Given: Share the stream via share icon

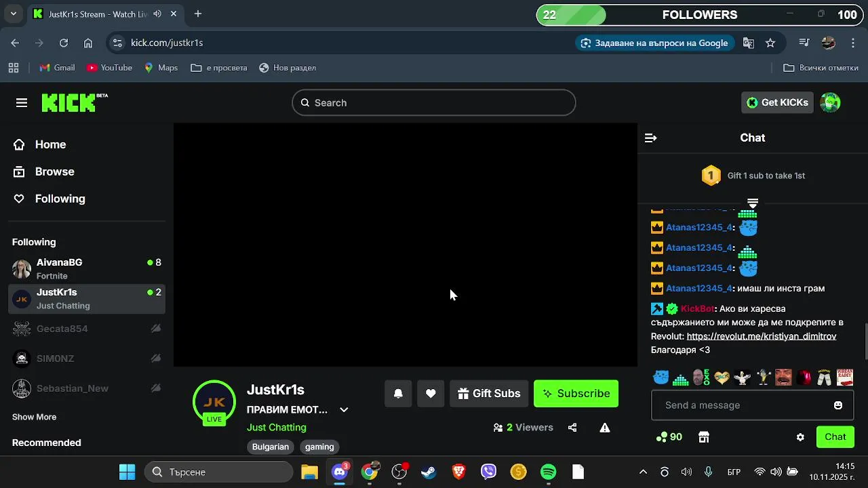Looking at the screenshot, I should coord(572,428).
